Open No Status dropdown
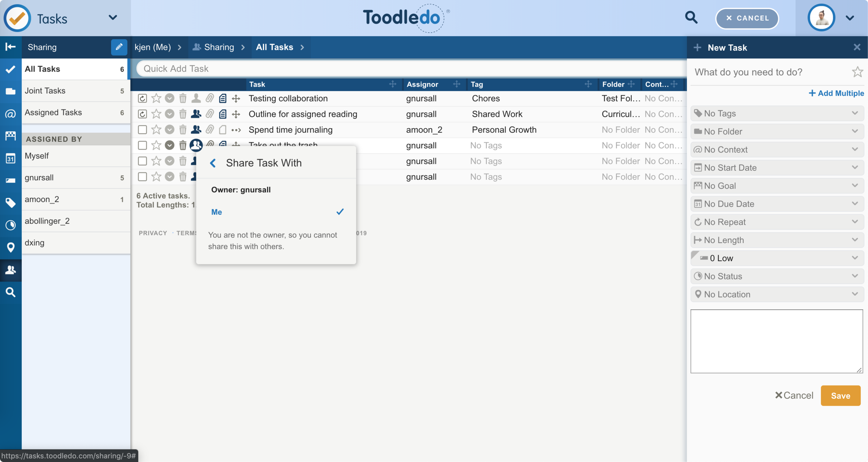868x462 pixels. (x=777, y=276)
